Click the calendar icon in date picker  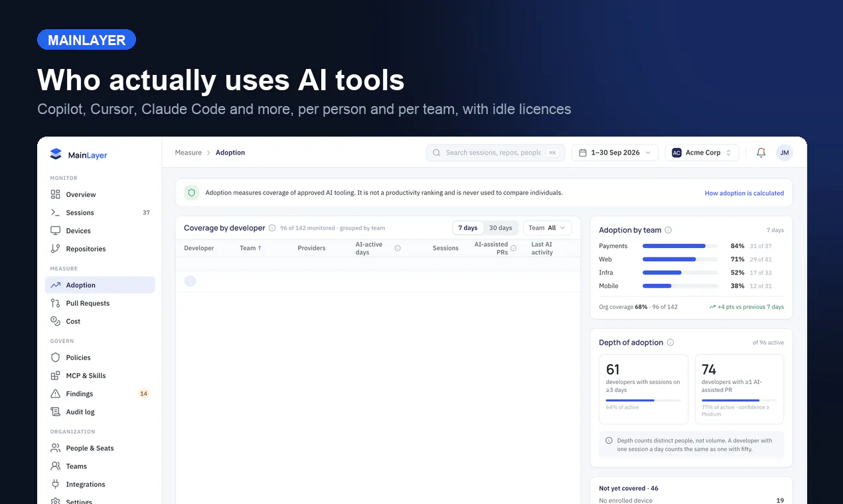583,153
